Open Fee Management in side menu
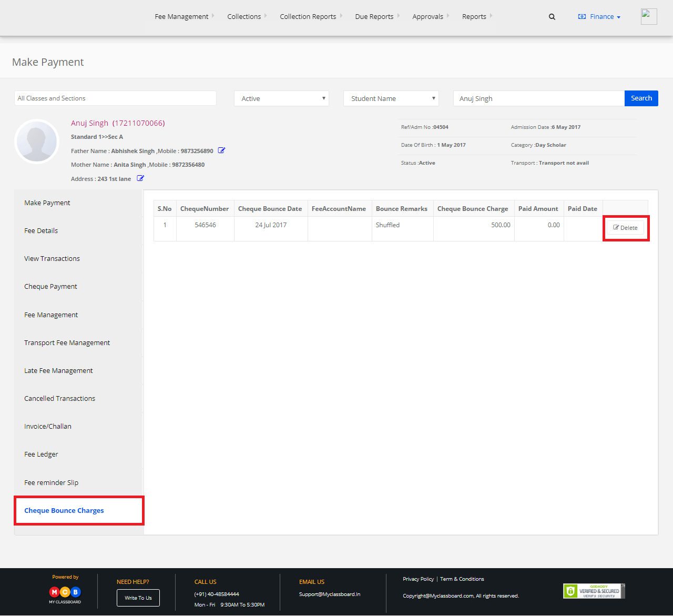The height and width of the screenshot is (616, 673). click(78, 315)
